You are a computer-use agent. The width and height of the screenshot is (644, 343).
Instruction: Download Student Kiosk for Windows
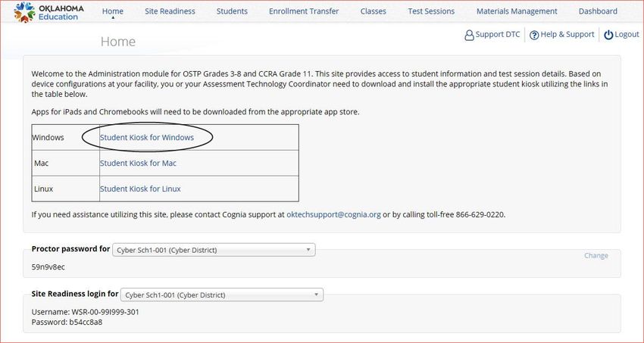pos(147,138)
